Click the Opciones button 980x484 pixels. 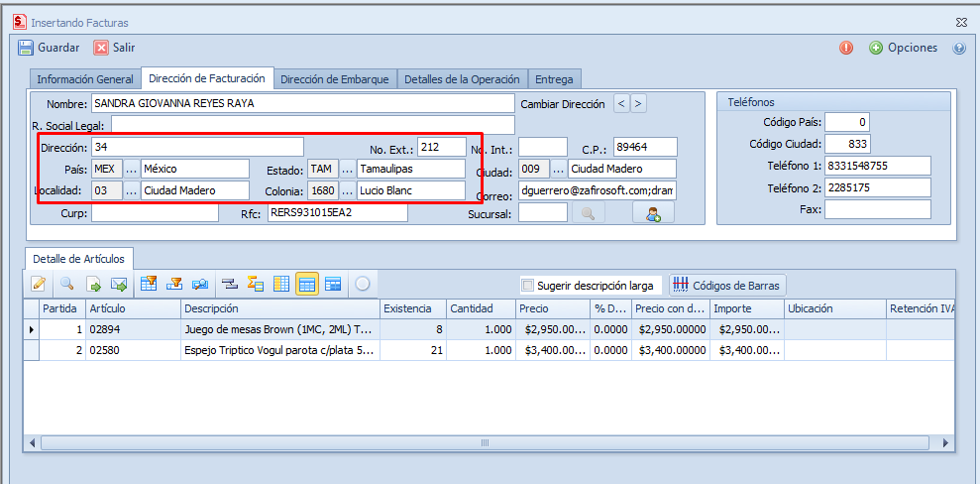click(903, 48)
